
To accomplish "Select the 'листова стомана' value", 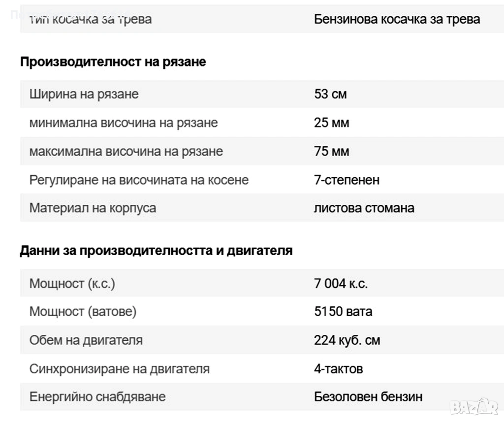I will coord(364,208).
